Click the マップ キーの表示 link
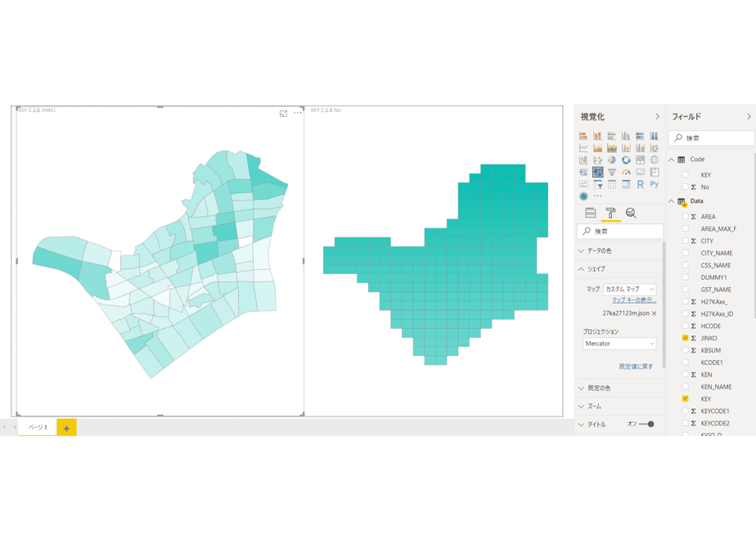This screenshot has height=540, width=756. click(x=634, y=300)
